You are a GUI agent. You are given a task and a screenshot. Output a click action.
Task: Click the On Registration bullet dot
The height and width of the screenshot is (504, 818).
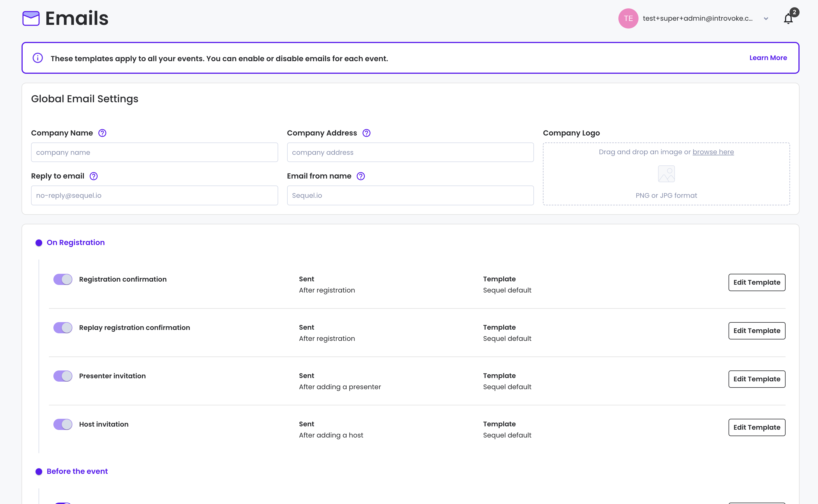39,243
